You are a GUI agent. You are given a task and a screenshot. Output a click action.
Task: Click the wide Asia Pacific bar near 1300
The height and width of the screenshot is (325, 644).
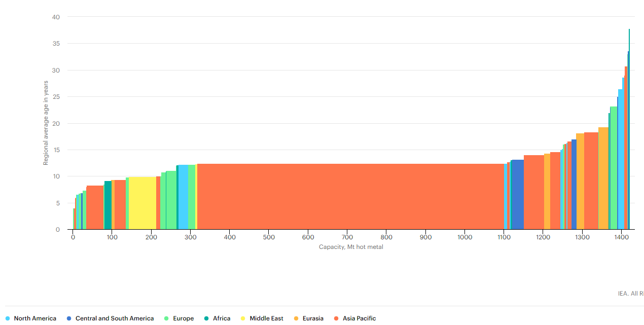pos(591,181)
